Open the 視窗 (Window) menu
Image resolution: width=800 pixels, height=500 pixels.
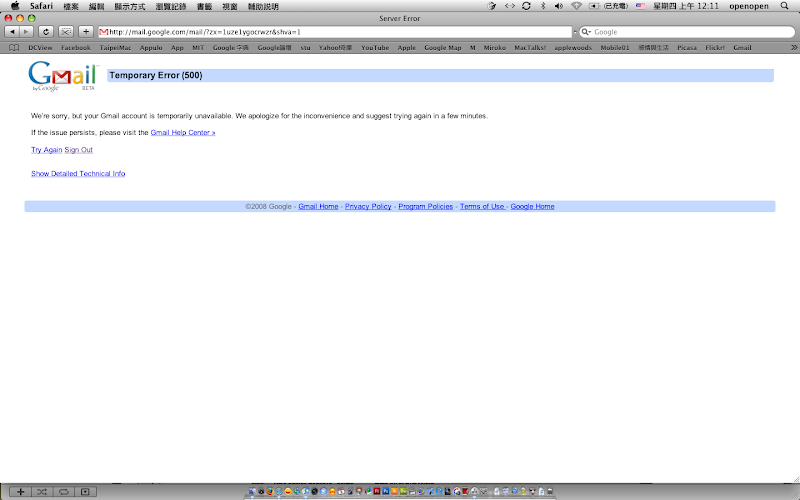[230, 6]
